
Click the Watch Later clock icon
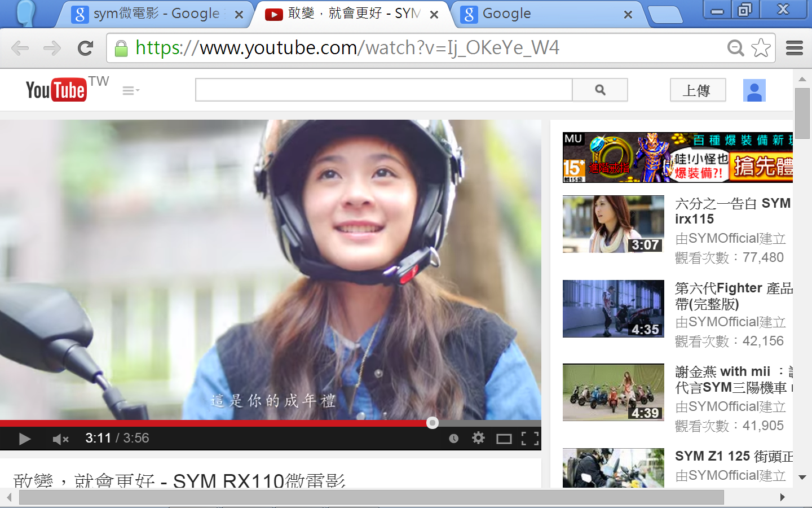point(453,439)
